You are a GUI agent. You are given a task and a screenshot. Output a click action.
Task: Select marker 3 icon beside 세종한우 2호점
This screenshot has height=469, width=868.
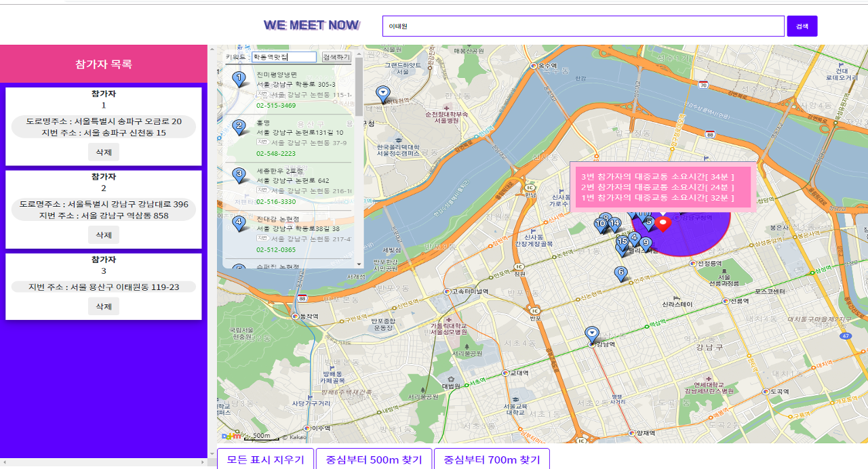click(x=239, y=176)
